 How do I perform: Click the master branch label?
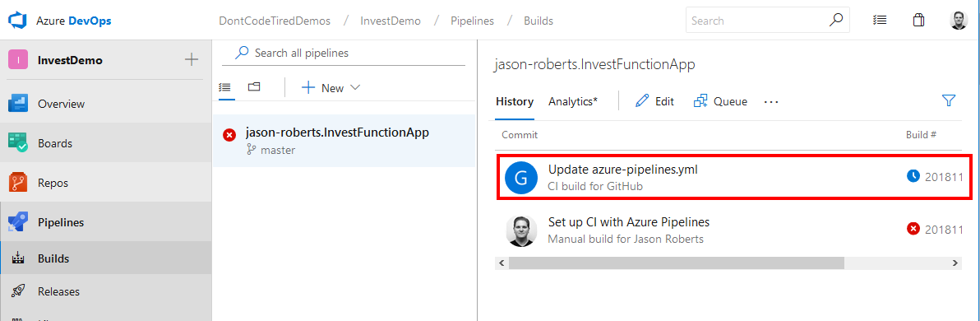click(278, 150)
